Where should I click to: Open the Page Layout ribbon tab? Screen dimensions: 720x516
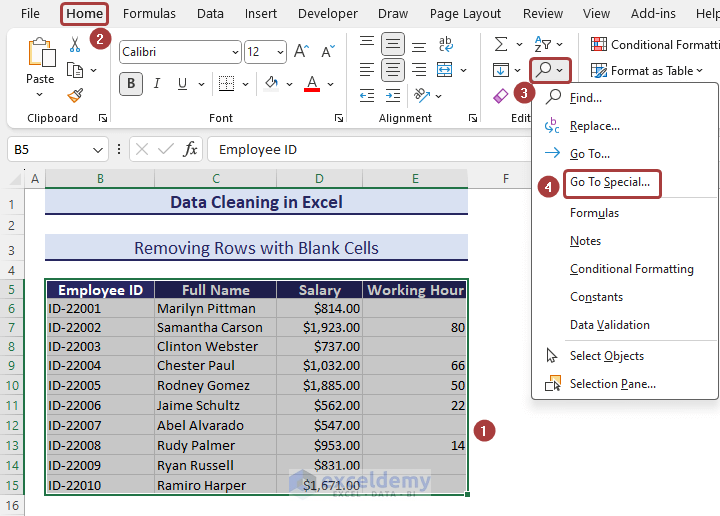pos(465,13)
